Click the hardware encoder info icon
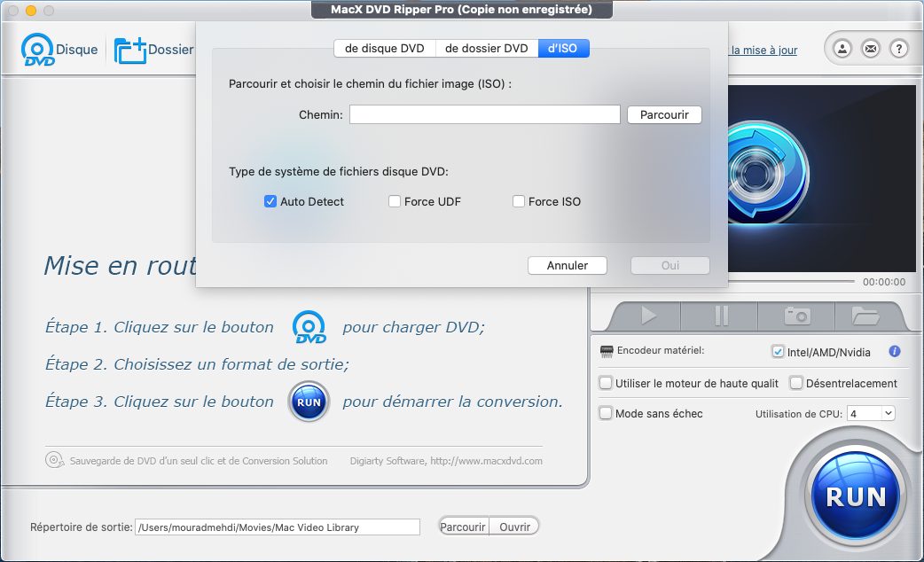Viewport: 924px width, 562px height. pos(895,351)
